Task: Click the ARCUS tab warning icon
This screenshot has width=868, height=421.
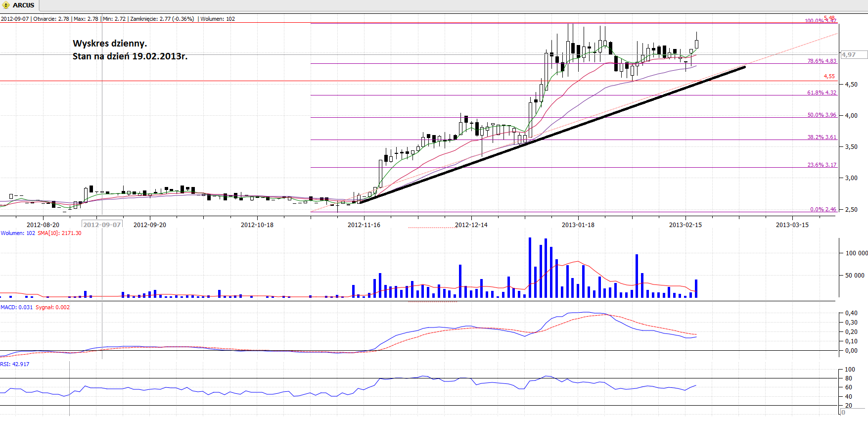Action: (6, 5)
